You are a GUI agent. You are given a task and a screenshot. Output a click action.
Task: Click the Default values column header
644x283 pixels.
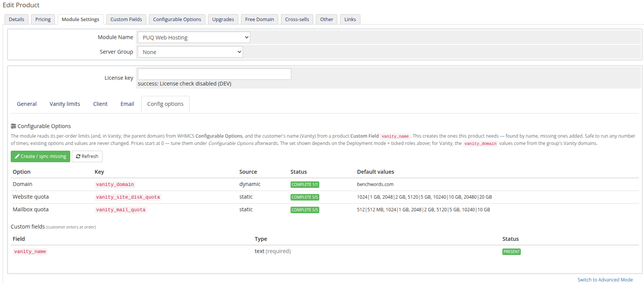pyautogui.click(x=375, y=172)
